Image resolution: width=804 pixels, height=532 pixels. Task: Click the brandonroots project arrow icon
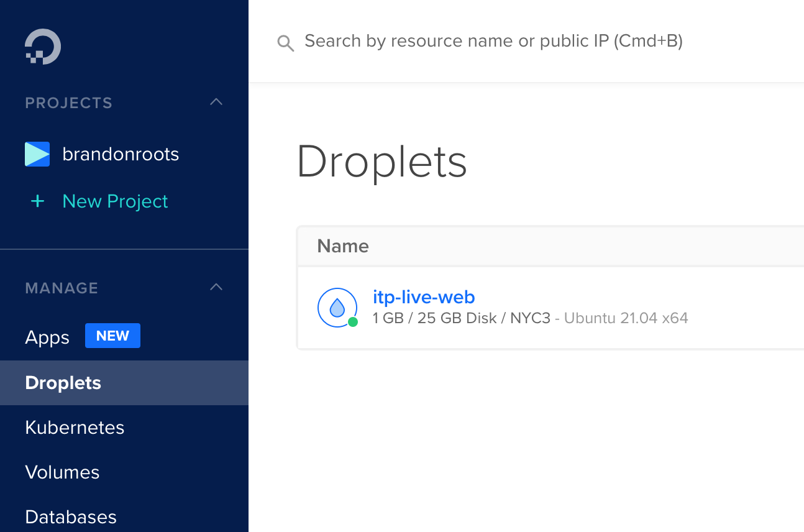click(x=37, y=154)
